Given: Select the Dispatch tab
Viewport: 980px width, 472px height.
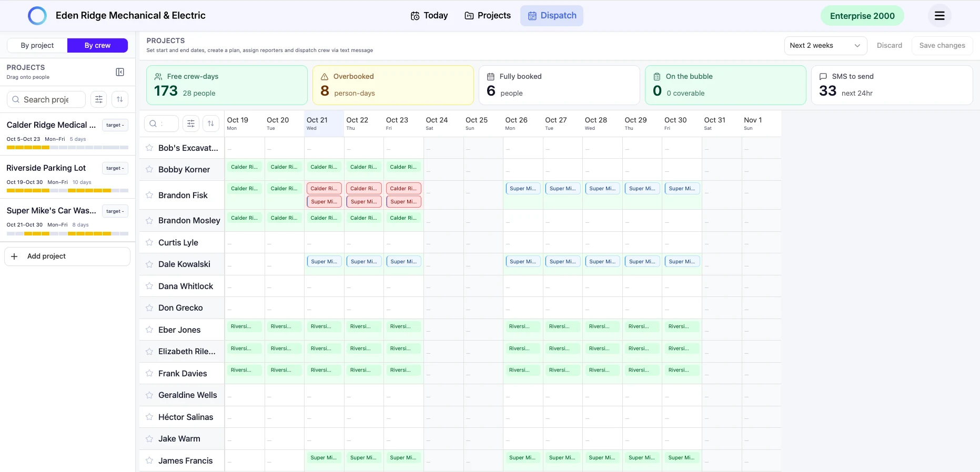Looking at the screenshot, I should 552,16.
